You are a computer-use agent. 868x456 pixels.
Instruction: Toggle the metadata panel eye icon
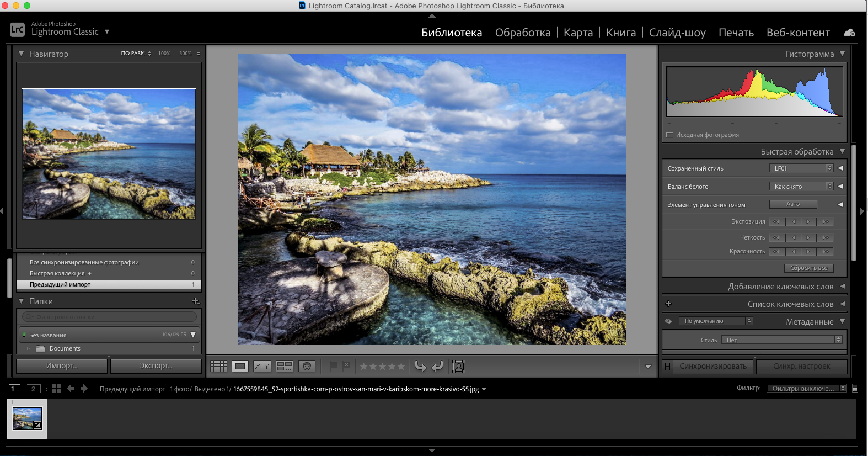point(668,321)
